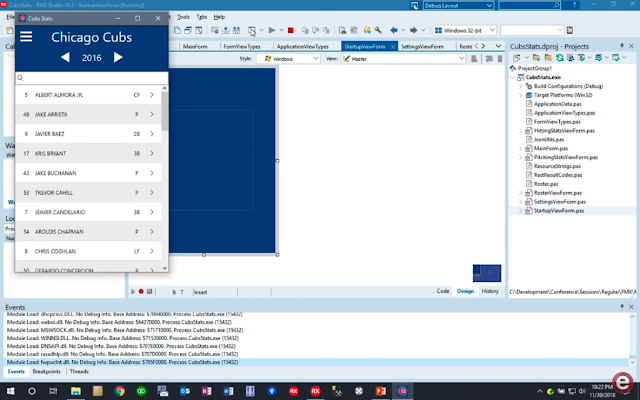Open the hamburger menu in Cubs Stats

tap(26, 37)
